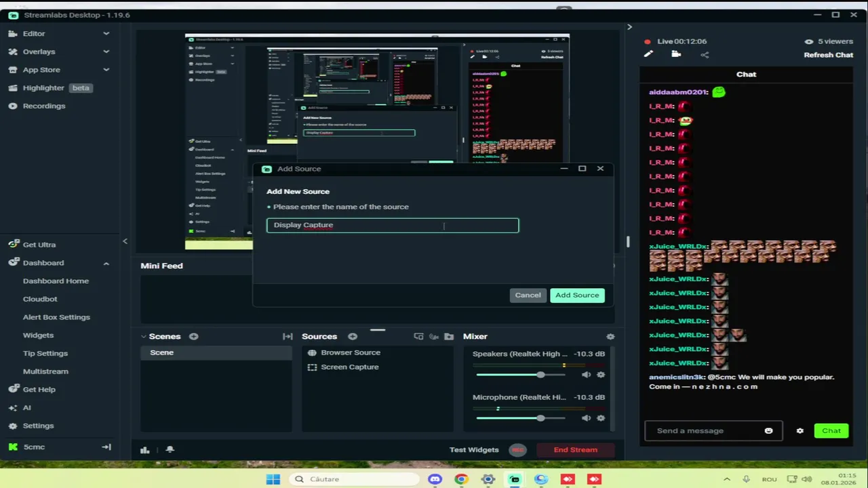The image size is (868, 488).
Task: Click the screen layout icon in Sources
Action: (x=418, y=336)
